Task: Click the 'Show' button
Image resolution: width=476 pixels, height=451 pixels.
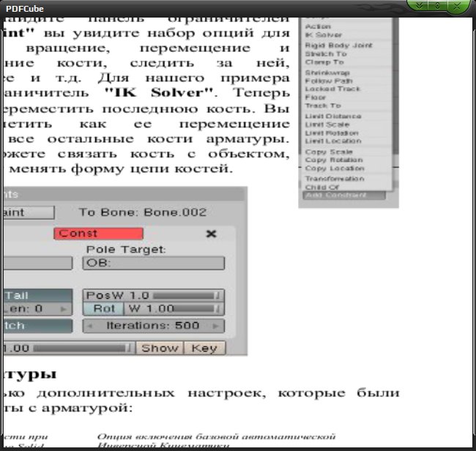Action: (160, 348)
